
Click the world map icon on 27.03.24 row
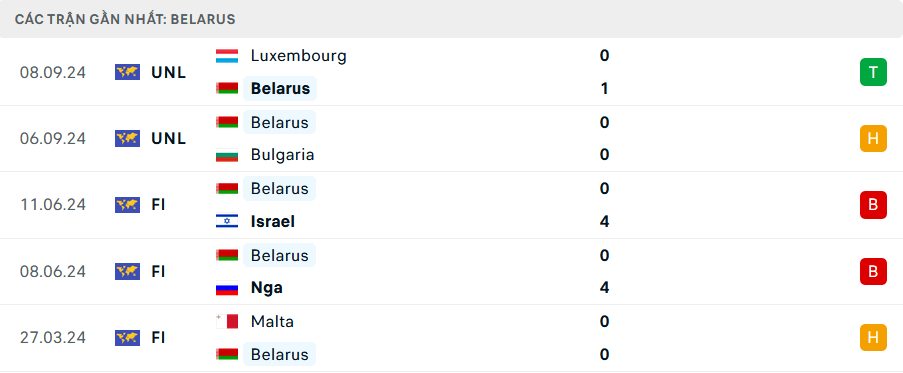127,338
